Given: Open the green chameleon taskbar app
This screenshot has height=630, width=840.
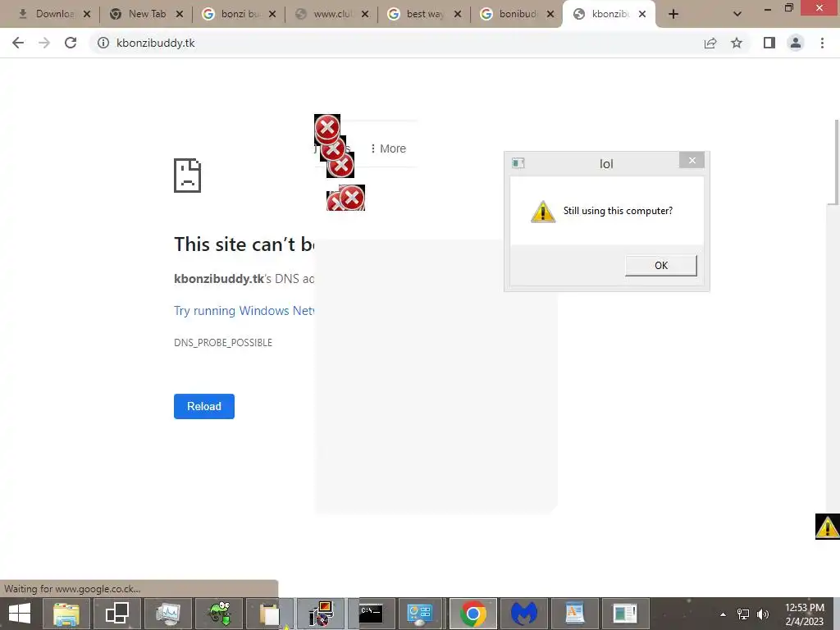Looking at the screenshot, I should tap(219, 614).
